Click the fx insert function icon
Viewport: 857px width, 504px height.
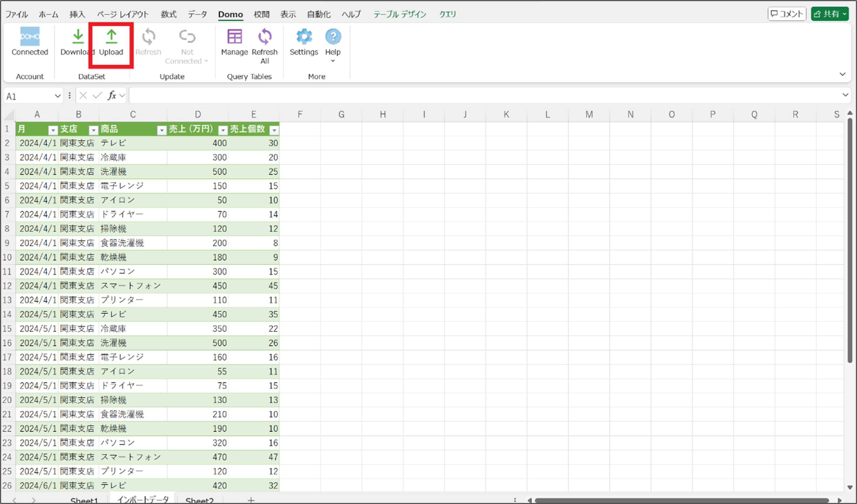[112, 96]
